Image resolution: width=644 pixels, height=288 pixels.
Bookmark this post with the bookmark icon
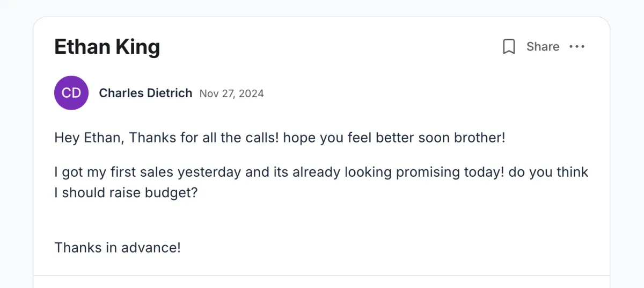[509, 47]
